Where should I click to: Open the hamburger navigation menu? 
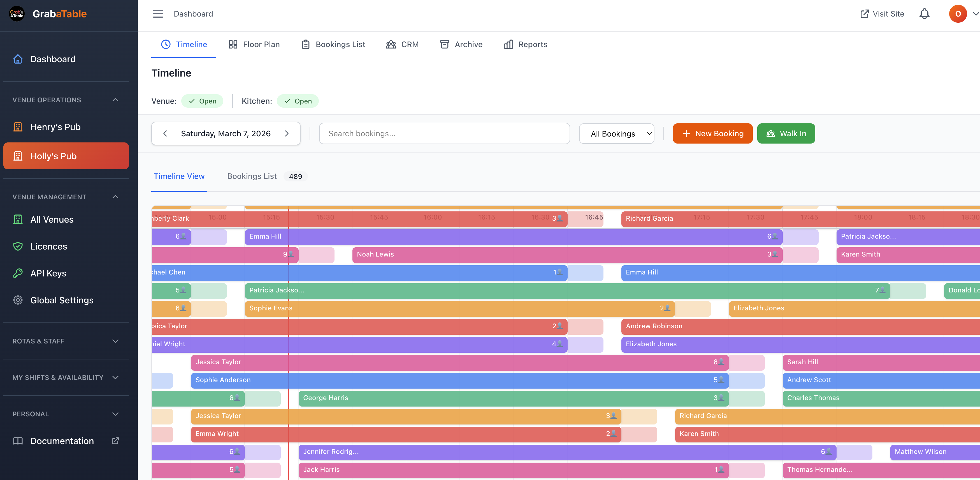(x=158, y=14)
